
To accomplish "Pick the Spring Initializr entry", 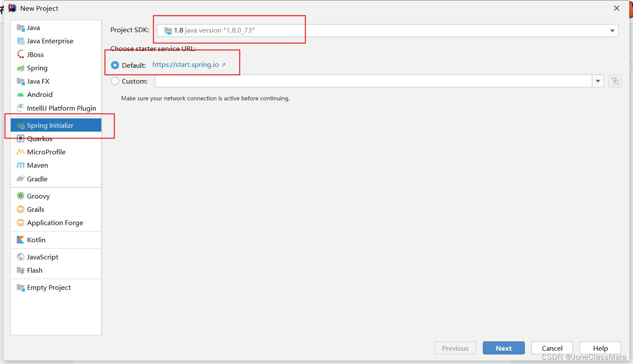I will [x=56, y=125].
